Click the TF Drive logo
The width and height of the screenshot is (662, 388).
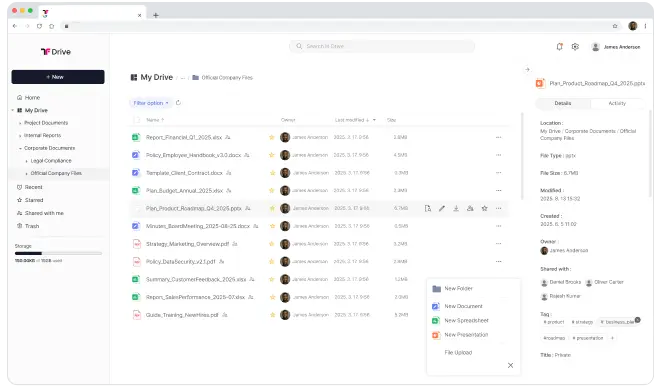click(x=56, y=52)
